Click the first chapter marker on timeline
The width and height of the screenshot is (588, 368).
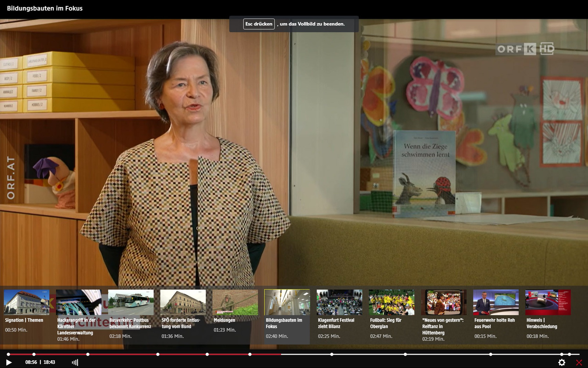(x=8, y=354)
